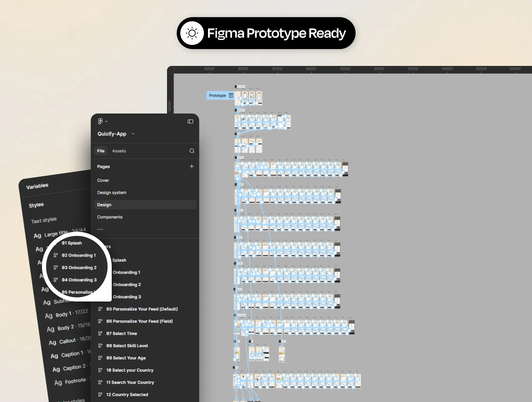Screen dimensions: 532x402
Task: Select the Large title text style
Action: pyautogui.click(x=60, y=233)
